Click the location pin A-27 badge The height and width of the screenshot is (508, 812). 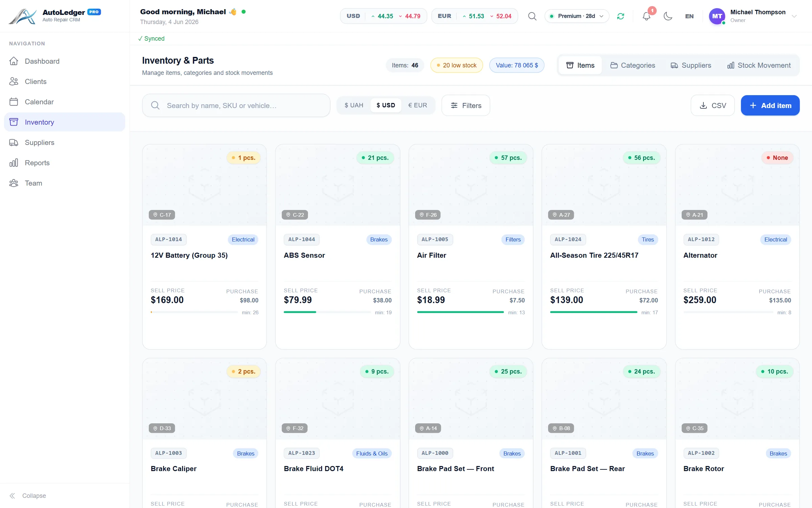pos(561,215)
